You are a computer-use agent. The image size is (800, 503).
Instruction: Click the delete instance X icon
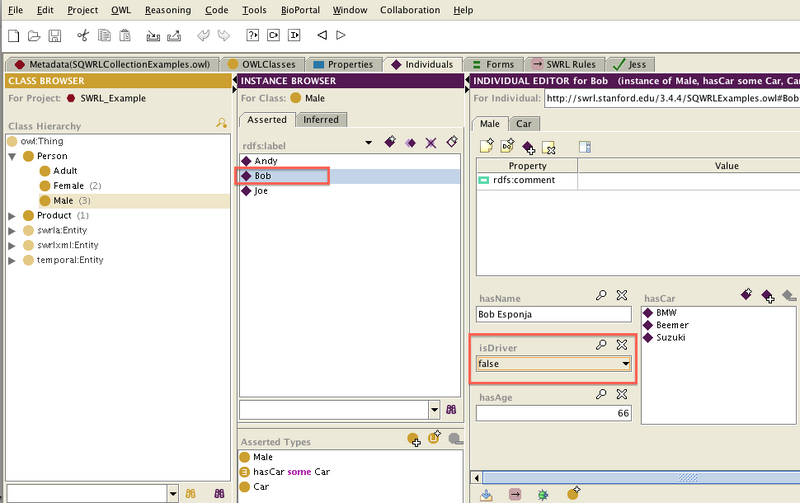[431, 143]
